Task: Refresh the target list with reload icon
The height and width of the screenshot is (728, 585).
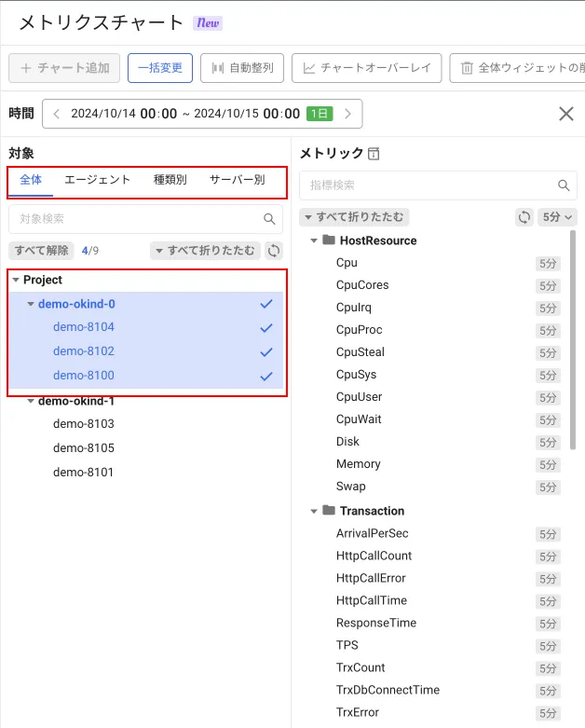Action: tap(274, 251)
